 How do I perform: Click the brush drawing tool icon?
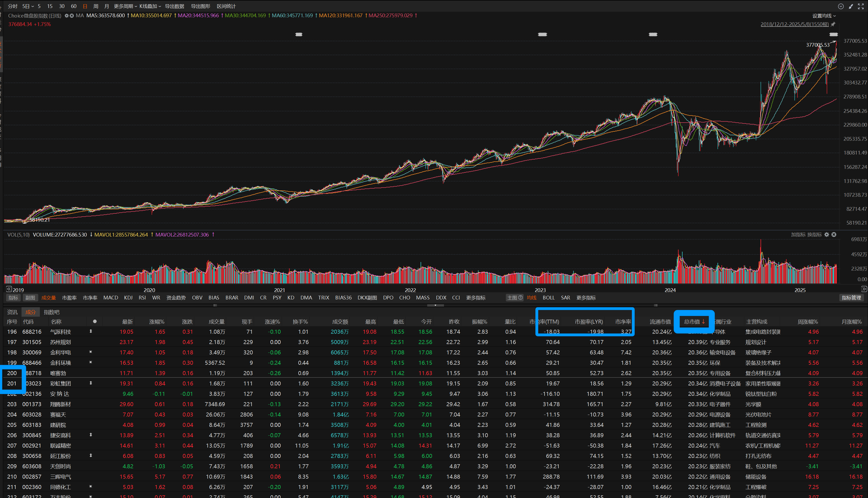point(851,6)
